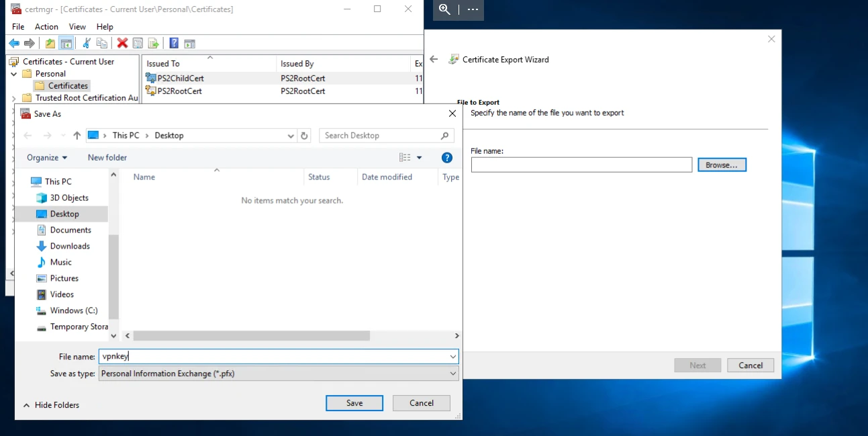Click the Browse button in Certificate Export Wizard
This screenshot has width=868, height=436.
pyautogui.click(x=722, y=165)
